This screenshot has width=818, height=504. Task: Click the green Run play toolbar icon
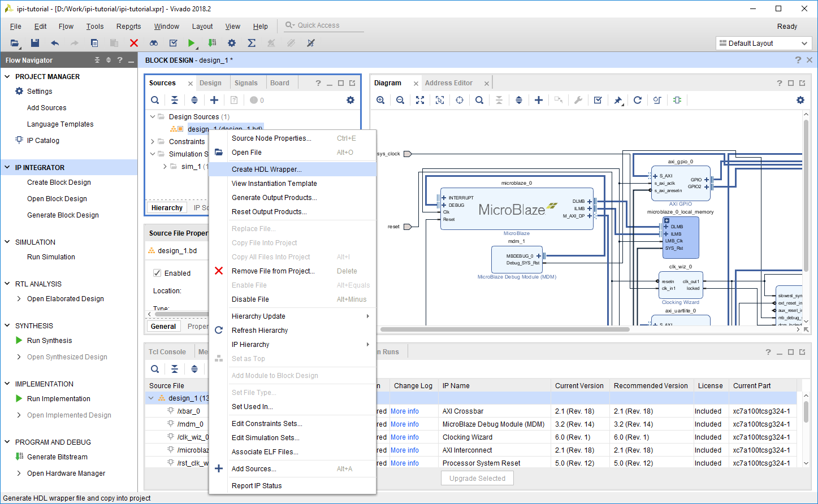[192, 43]
